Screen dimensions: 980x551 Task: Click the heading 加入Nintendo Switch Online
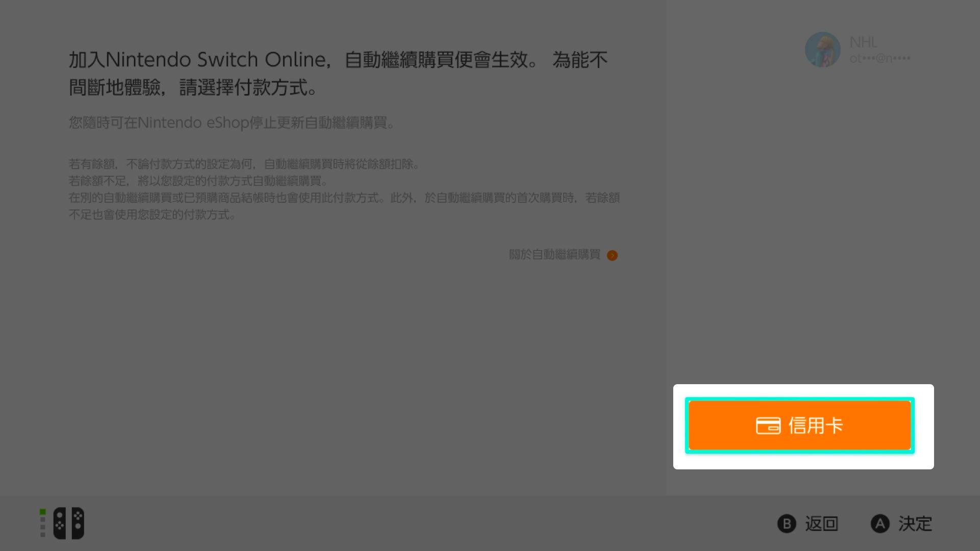(x=197, y=60)
